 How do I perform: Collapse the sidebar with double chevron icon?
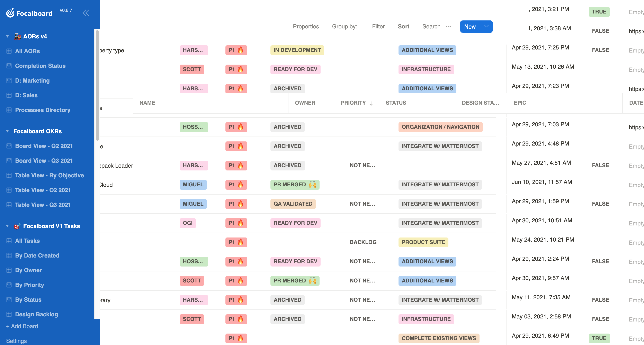click(86, 12)
